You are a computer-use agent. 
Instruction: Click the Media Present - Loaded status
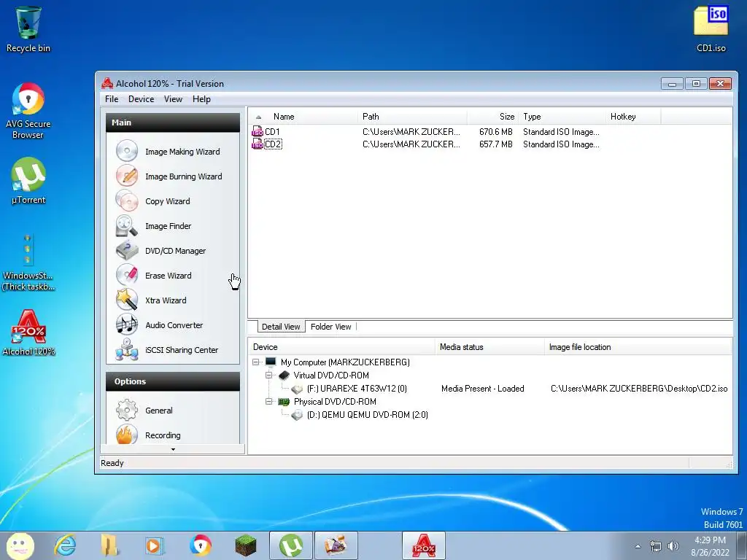(x=483, y=389)
